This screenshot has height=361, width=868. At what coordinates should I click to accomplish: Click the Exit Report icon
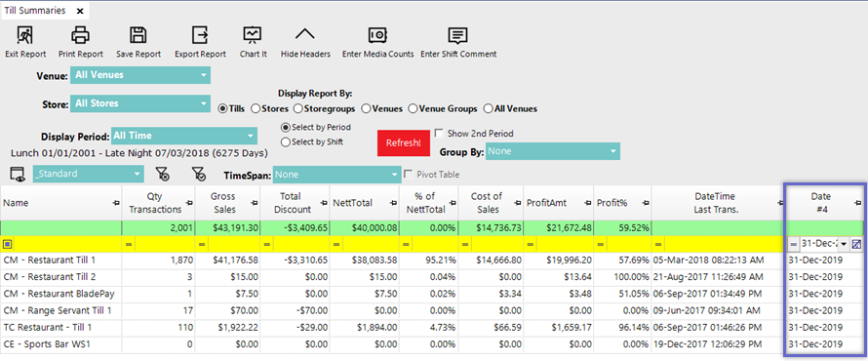[25, 35]
